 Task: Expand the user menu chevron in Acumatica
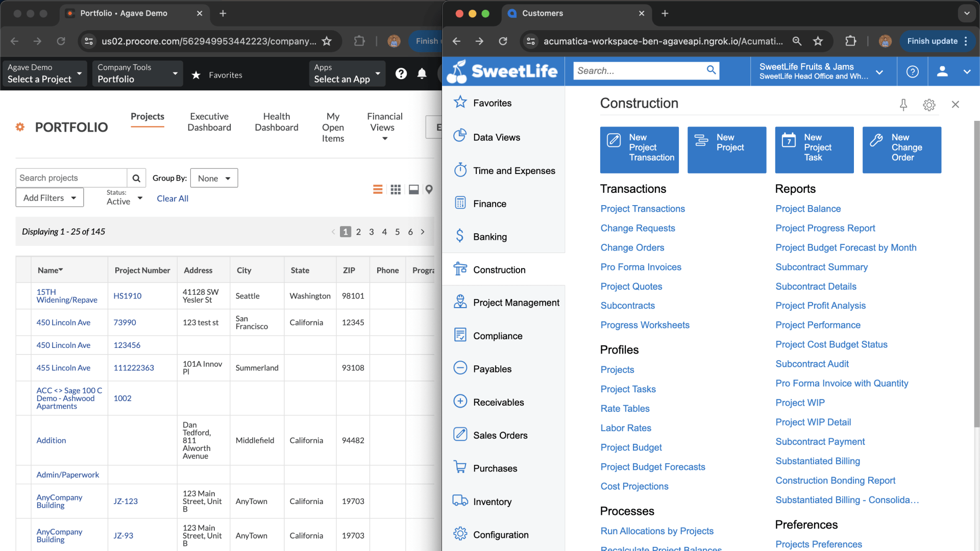pos(967,71)
